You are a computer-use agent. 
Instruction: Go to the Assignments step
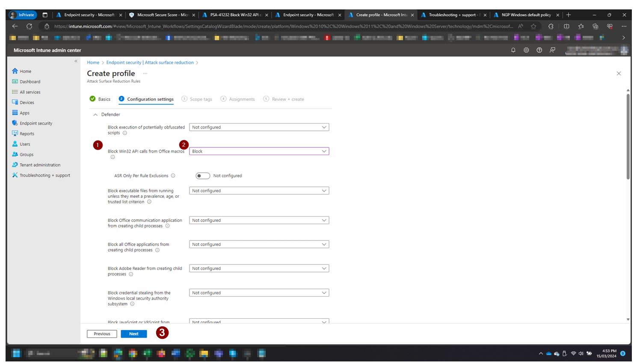(238, 99)
